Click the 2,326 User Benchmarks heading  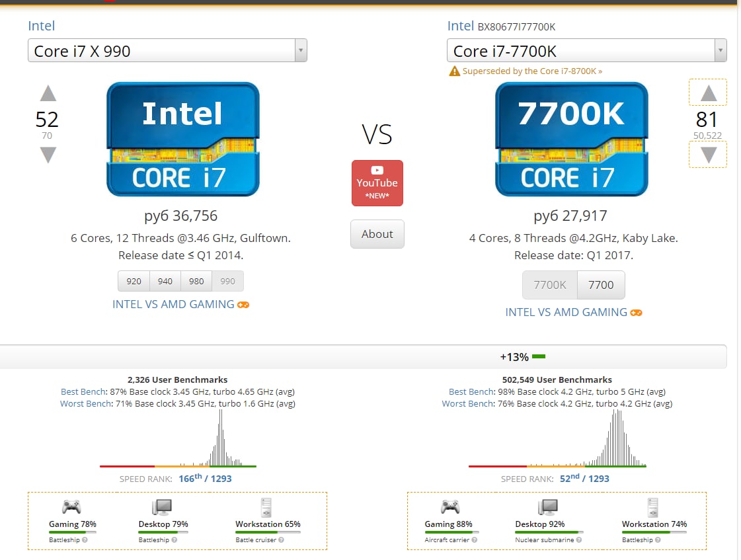point(178,380)
